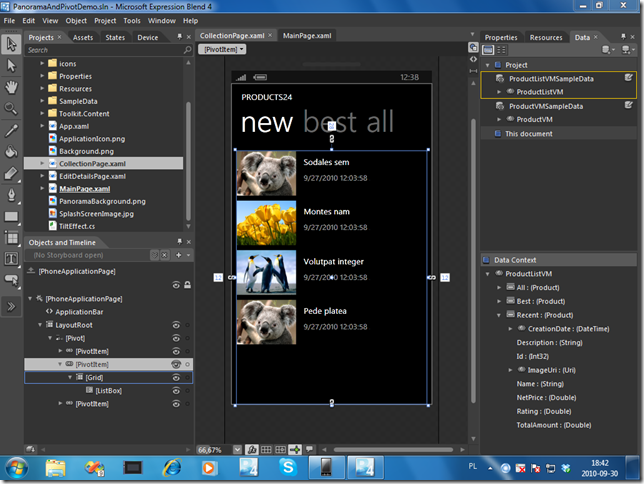
Task: Switch to the States tab
Action: (115, 37)
